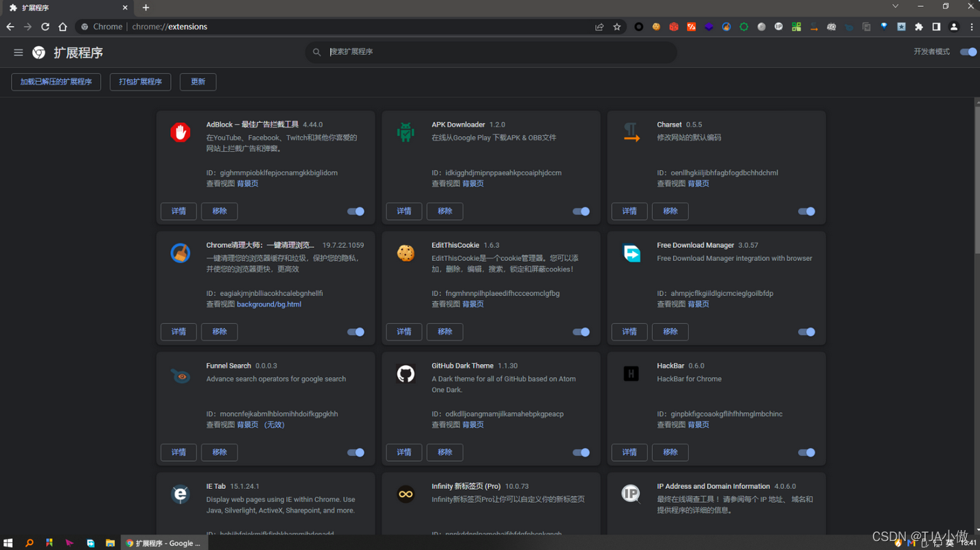The width and height of the screenshot is (980, 550).
Task: Turn off the HackBar extension
Action: 806,452
